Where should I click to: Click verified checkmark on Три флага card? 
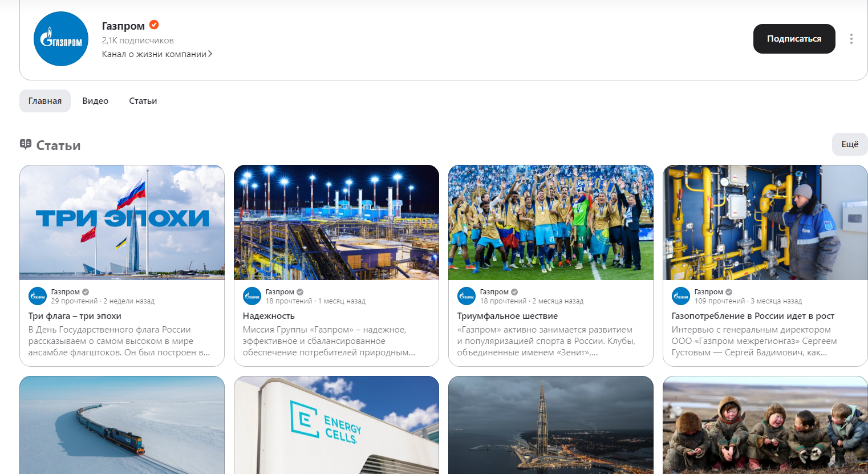pos(86,292)
